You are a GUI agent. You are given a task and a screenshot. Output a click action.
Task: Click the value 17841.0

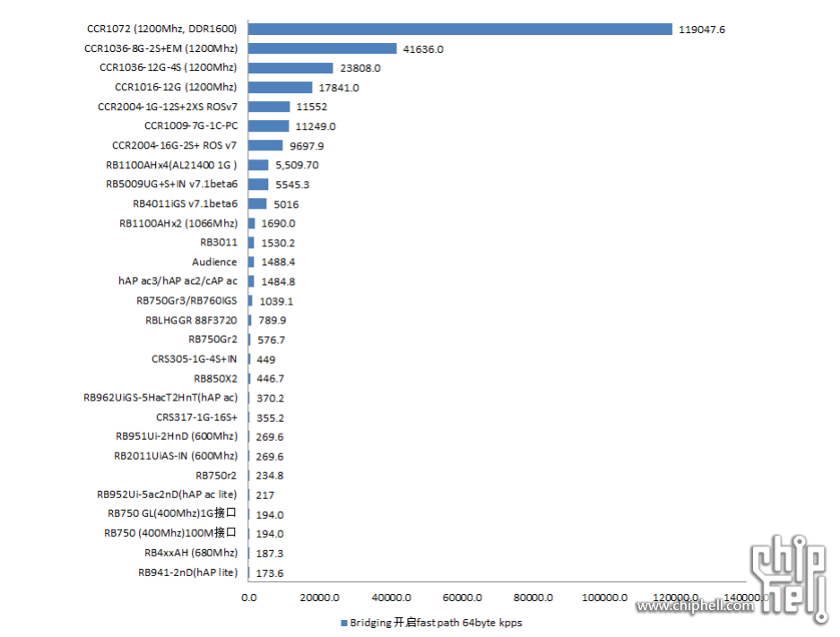pyautogui.click(x=339, y=88)
